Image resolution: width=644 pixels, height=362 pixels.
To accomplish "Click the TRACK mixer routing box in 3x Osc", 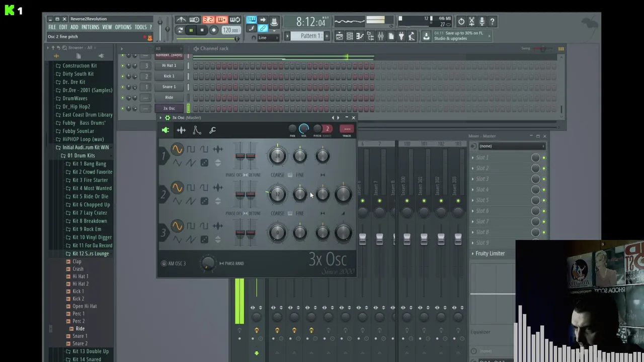I will [x=347, y=129].
